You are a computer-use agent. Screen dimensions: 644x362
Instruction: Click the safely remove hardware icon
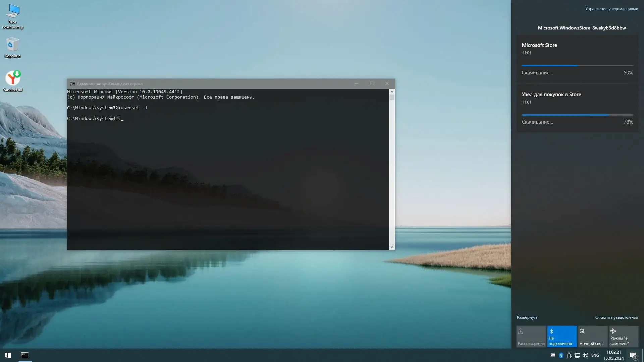tap(569, 355)
